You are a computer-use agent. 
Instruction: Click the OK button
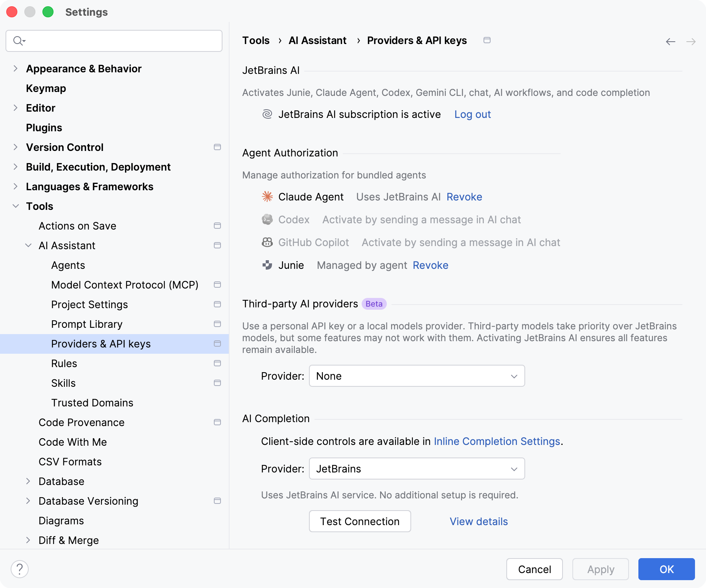(666, 569)
